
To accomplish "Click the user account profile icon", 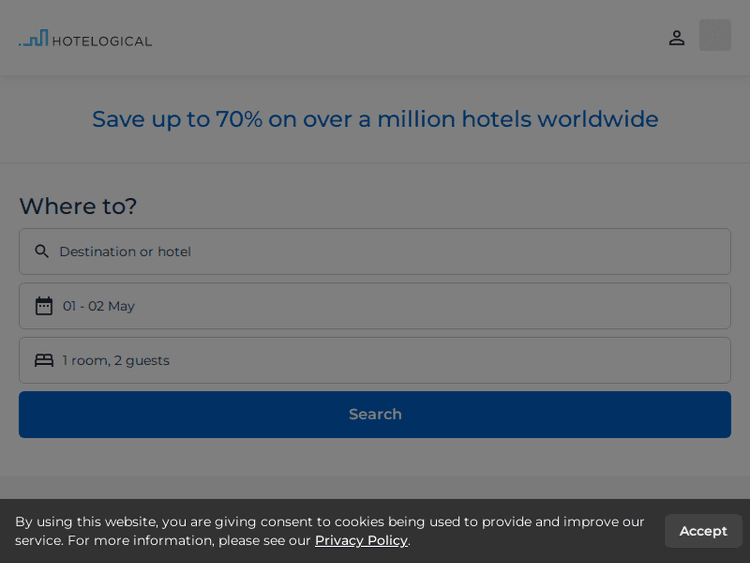I will pos(677,37).
